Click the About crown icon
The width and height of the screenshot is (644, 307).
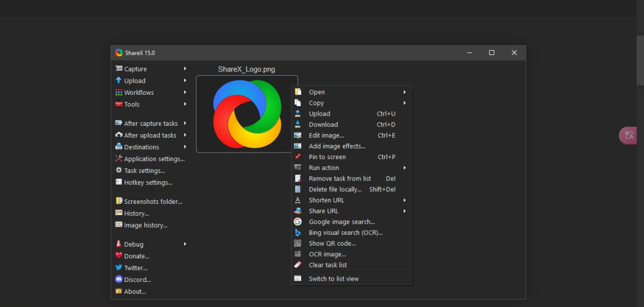pyautogui.click(x=119, y=291)
